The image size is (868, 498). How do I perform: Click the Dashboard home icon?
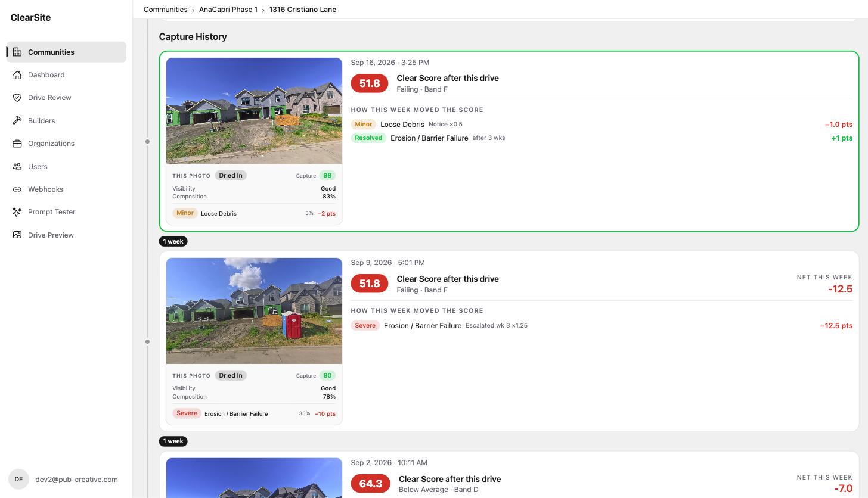click(x=17, y=75)
